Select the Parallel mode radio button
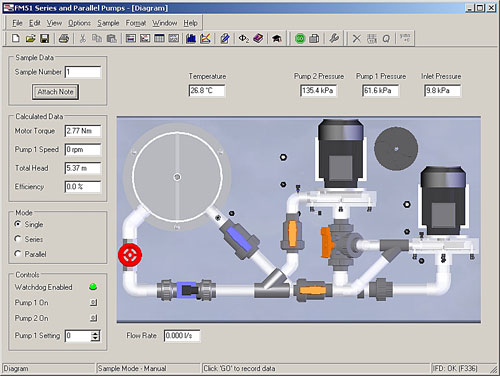The height and width of the screenshot is (376, 500). click(x=18, y=254)
